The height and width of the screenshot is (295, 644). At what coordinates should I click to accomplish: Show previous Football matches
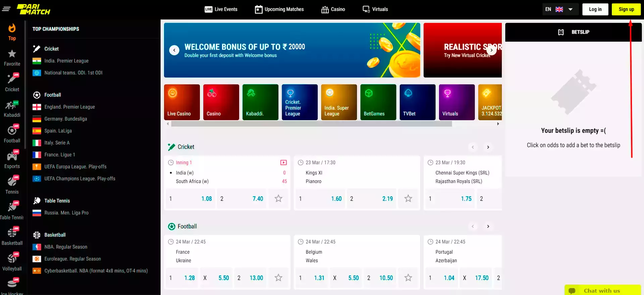click(x=473, y=227)
